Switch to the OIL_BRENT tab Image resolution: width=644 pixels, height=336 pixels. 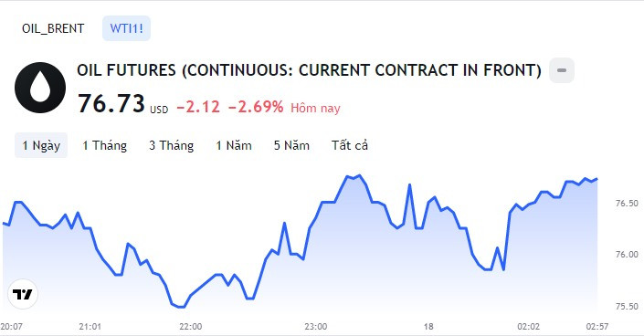point(53,28)
